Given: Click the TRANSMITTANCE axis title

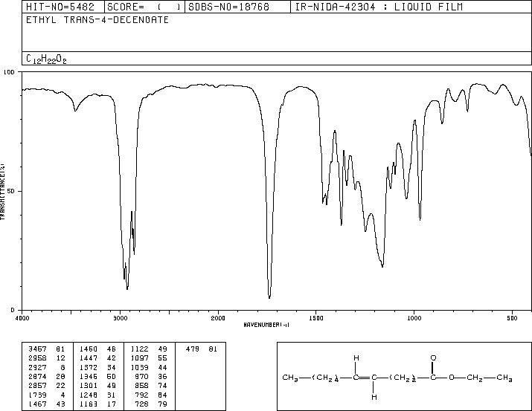Looking at the screenshot, I should [x=3, y=191].
